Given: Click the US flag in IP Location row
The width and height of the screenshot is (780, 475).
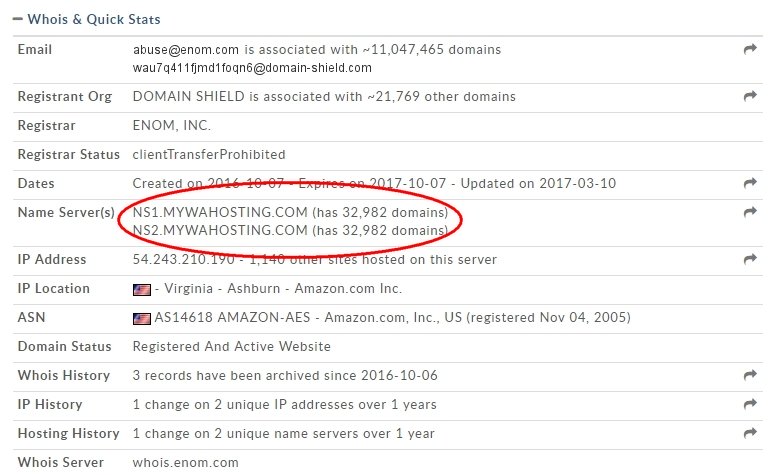Looking at the screenshot, I should [142, 289].
